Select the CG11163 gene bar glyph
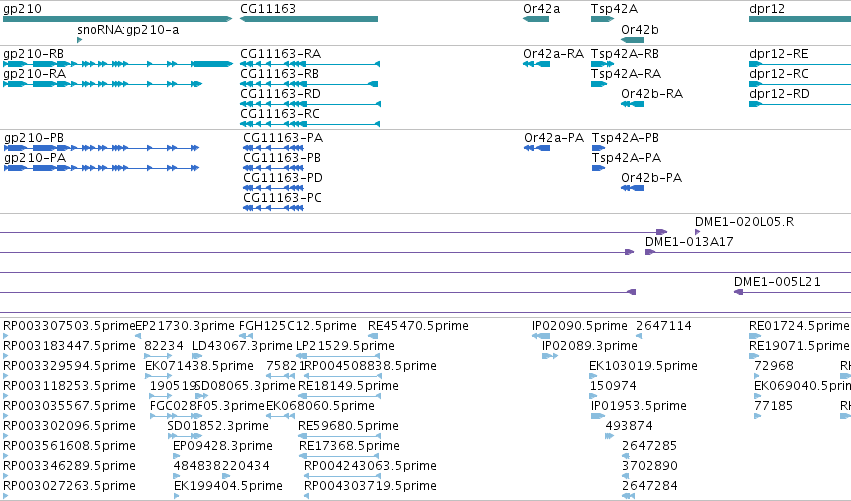The image size is (851, 501). (x=309, y=19)
